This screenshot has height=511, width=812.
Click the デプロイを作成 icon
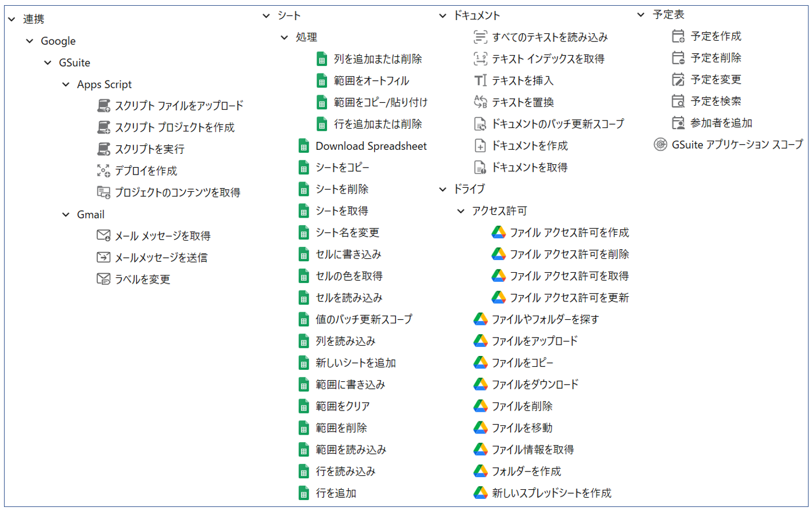(103, 171)
